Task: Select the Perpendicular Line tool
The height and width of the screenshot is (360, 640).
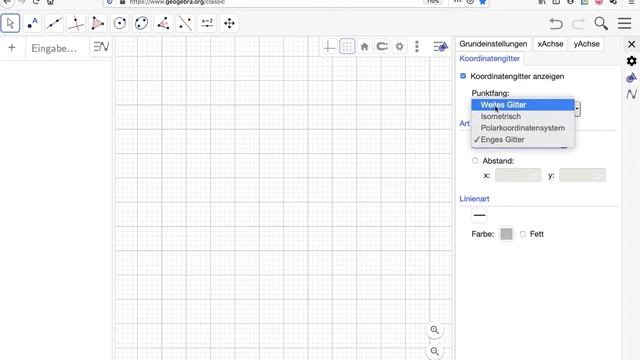Action: (76, 23)
